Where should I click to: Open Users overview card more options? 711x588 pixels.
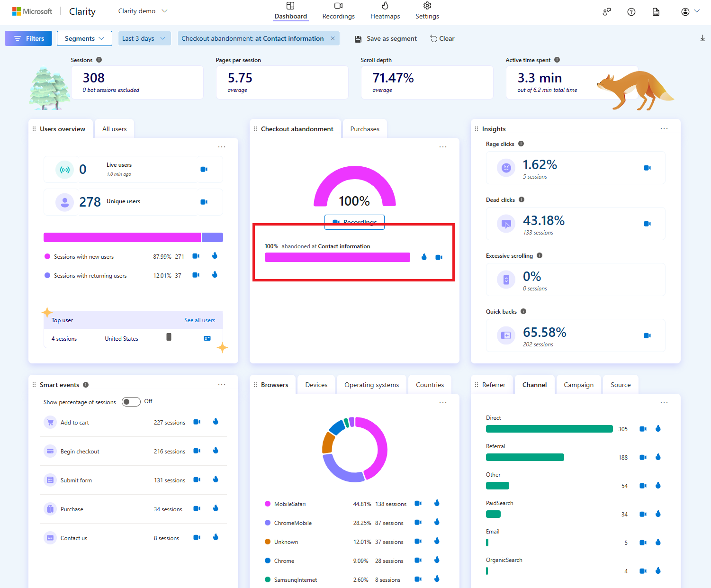pos(222,147)
